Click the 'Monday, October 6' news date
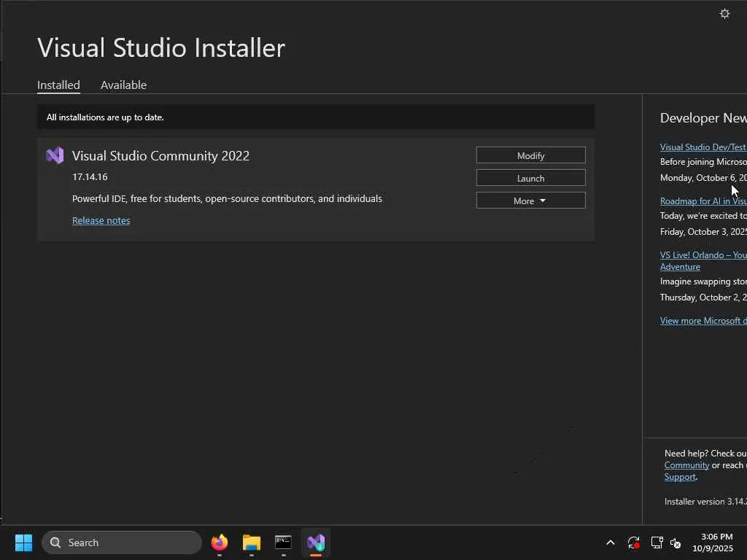The height and width of the screenshot is (560, 747). click(703, 178)
